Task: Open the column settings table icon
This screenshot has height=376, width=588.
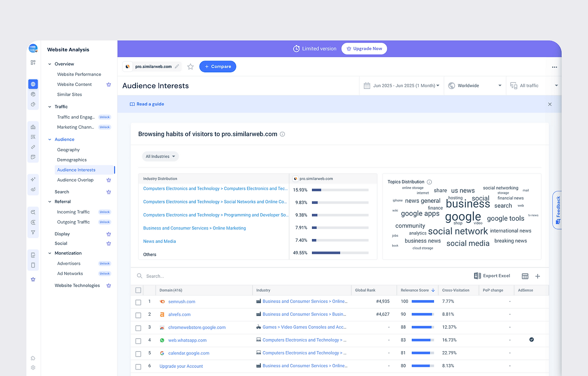Action: coord(525,276)
